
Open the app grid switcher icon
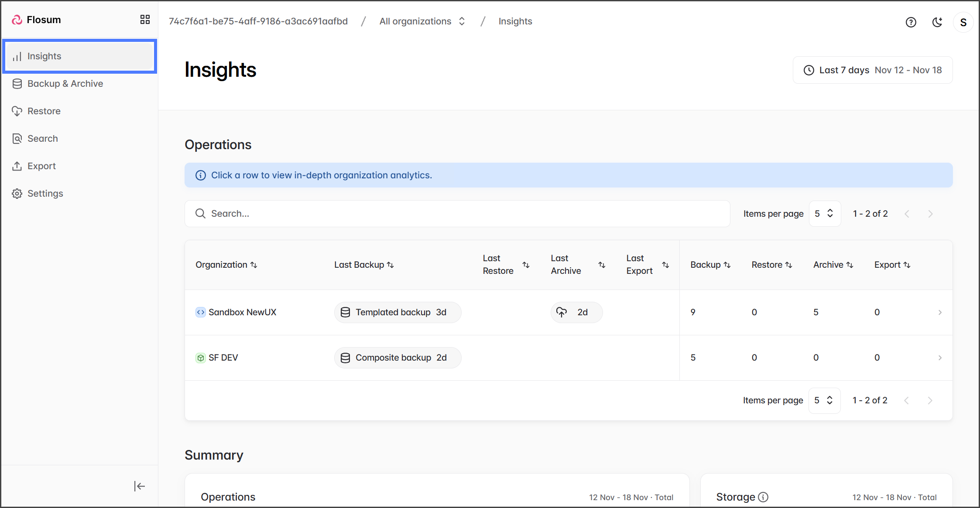click(x=145, y=20)
